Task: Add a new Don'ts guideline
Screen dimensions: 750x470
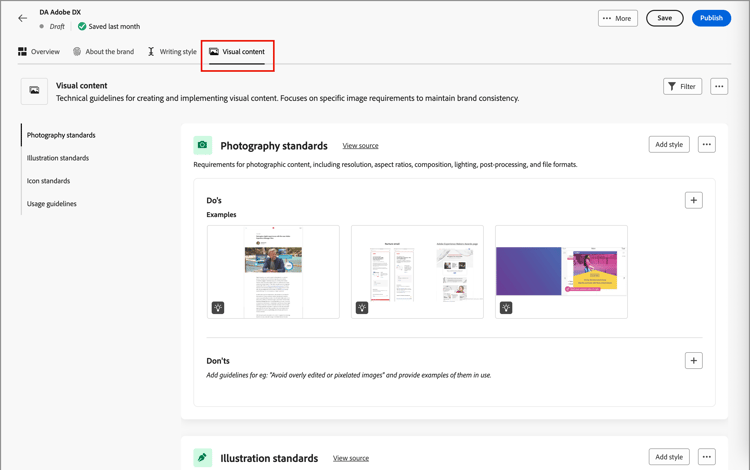Action: (694, 361)
